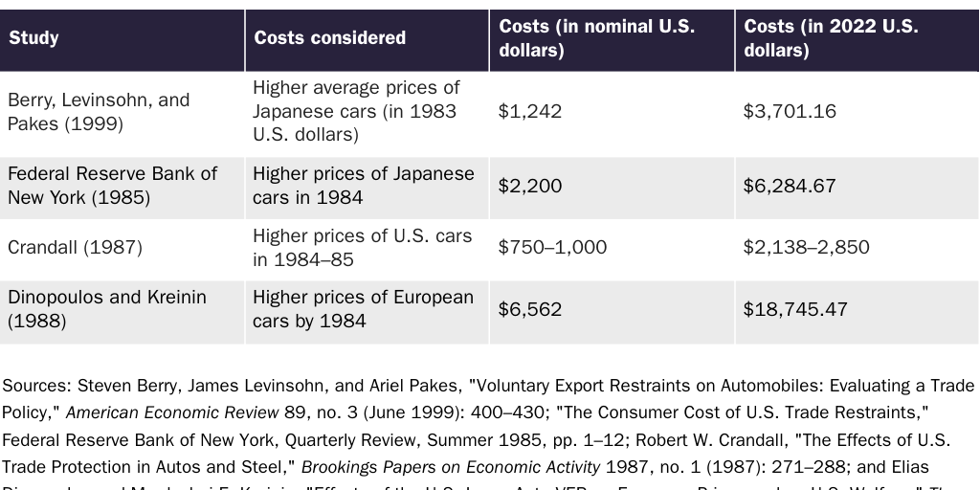This screenshot has width=980, height=490.
Task: Click the $1,242 nominal cost value
Action: (x=530, y=111)
